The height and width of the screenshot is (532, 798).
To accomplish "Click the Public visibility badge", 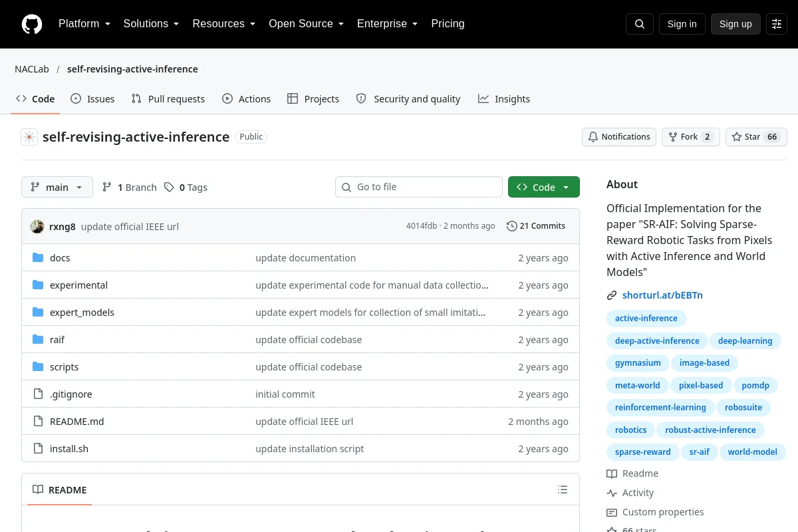I will point(251,137).
